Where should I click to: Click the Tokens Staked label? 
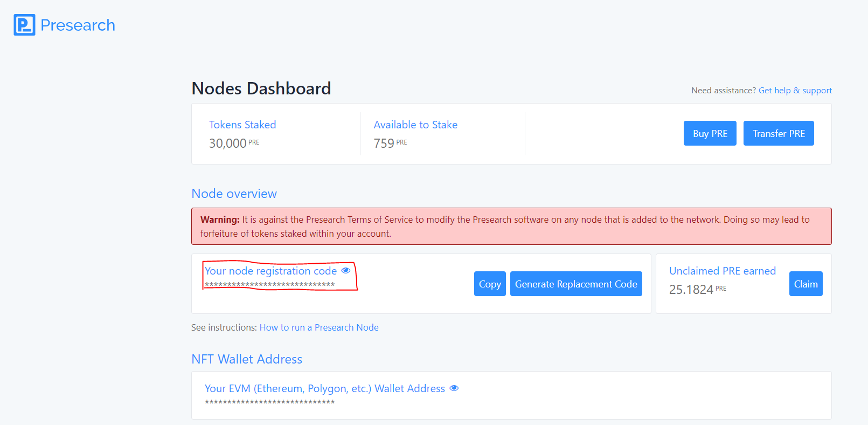242,125
